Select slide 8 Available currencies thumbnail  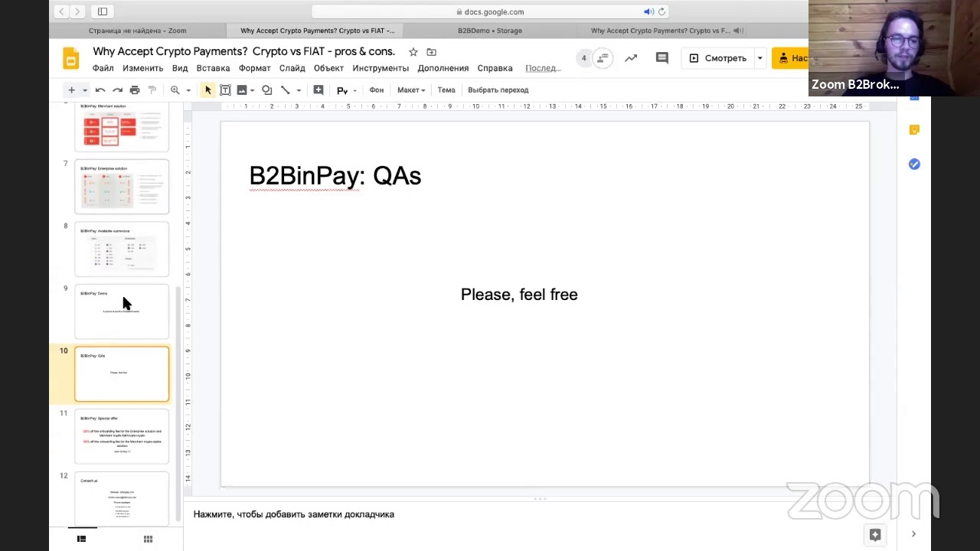(122, 249)
